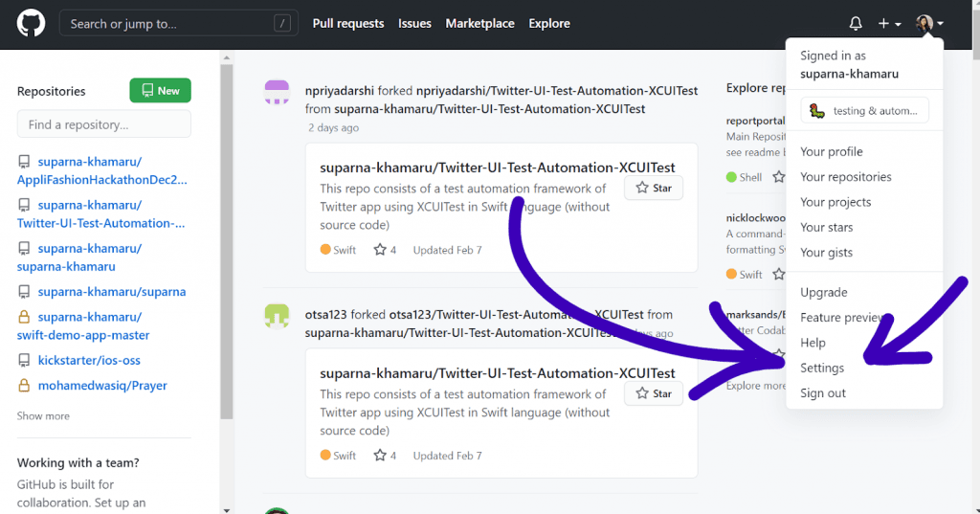980x514 pixels.
Task: Star the repo in npriyadarshi's fork card
Action: pyautogui.click(x=654, y=188)
